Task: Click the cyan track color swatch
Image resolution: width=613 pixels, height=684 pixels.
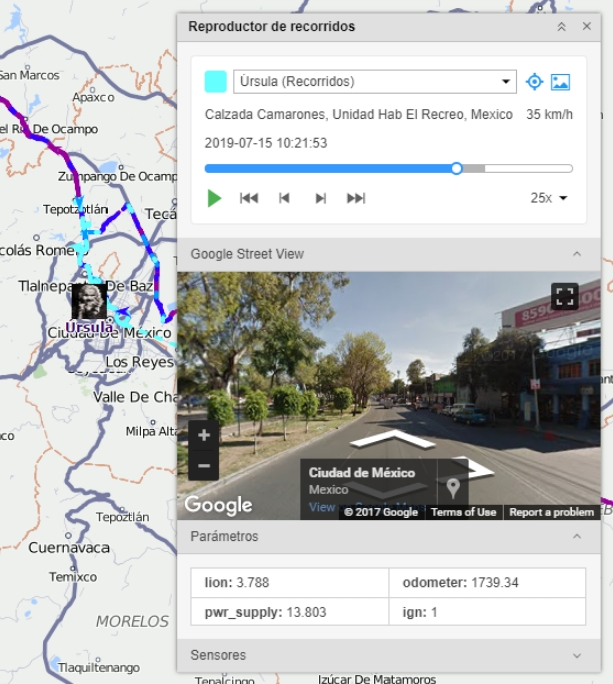Action: [x=215, y=82]
